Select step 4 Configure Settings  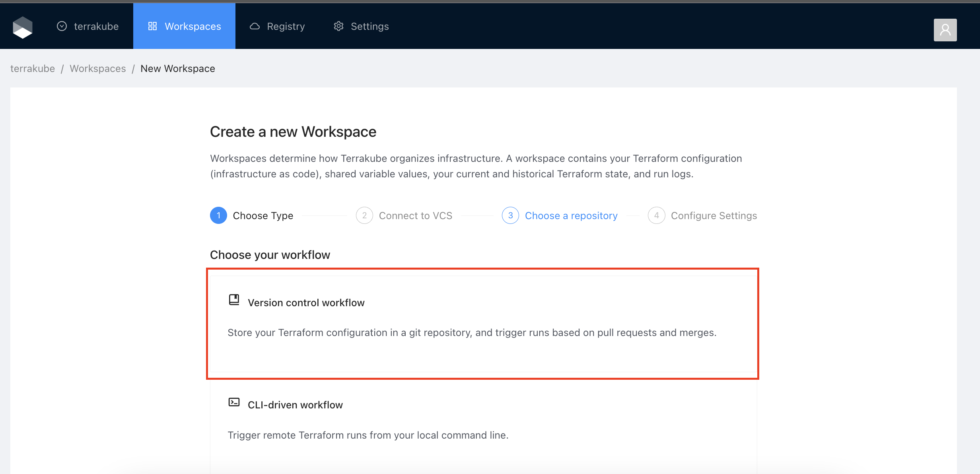pyautogui.click(x=714, y=216)
